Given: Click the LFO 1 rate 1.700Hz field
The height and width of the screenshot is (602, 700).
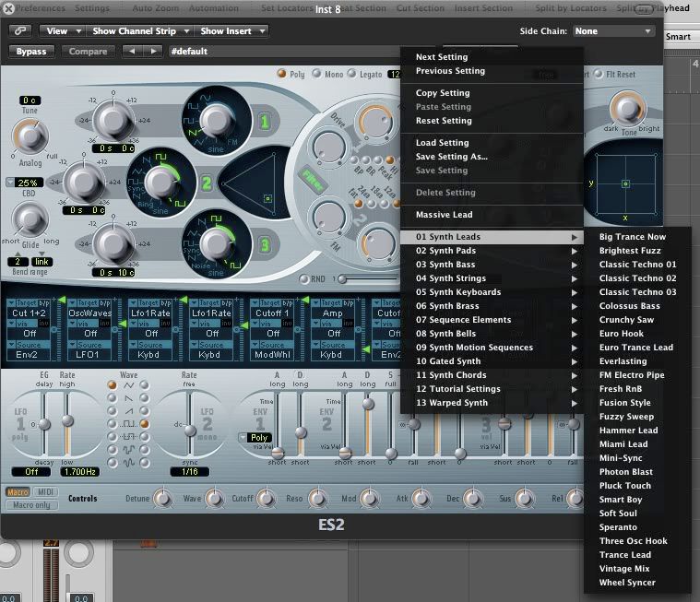Looking at the screenshot, I should pos(80,471).
